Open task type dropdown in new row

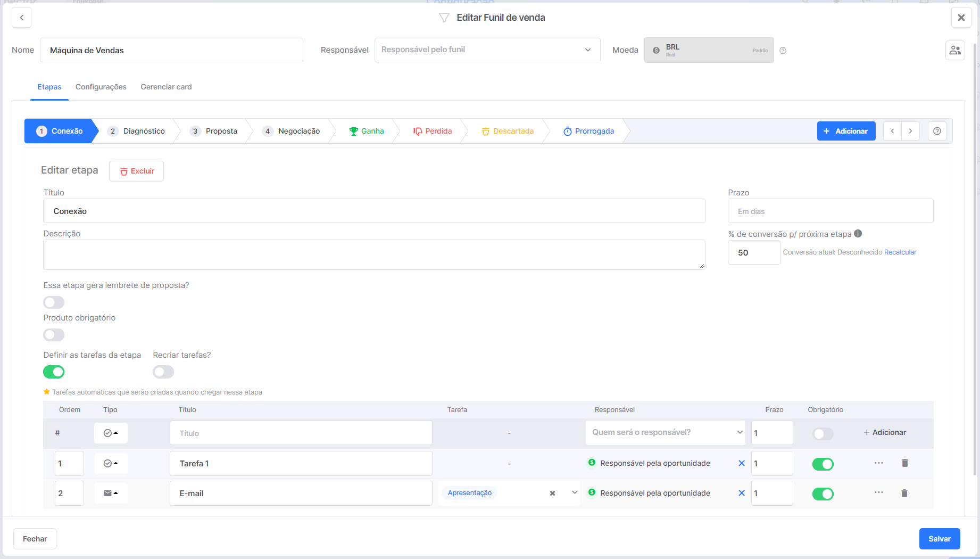(x=111, y=433)
